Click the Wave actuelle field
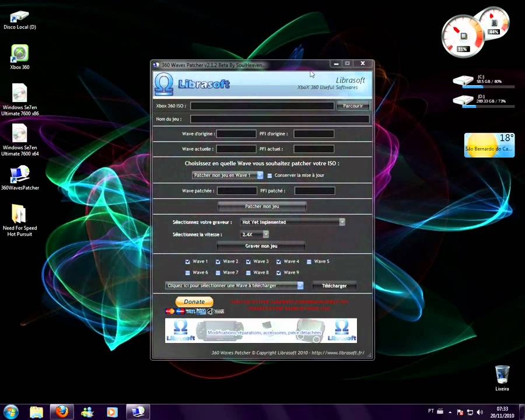The width and height of the screenshot is (525, 420). pos(236,149)
